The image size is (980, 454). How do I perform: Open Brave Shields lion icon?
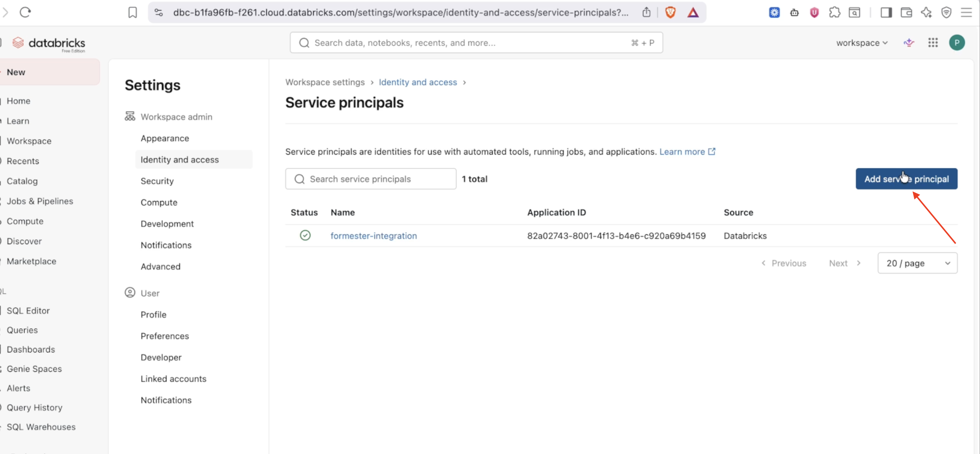671,13
